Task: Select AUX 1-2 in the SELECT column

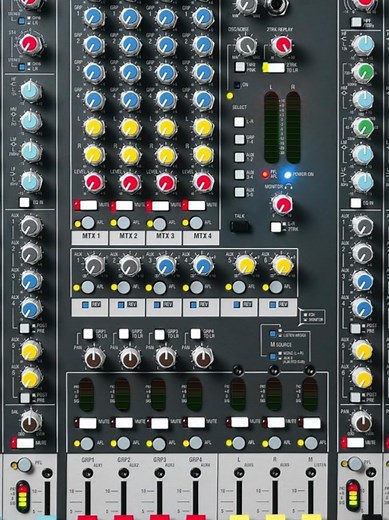Action: point(240,157)
